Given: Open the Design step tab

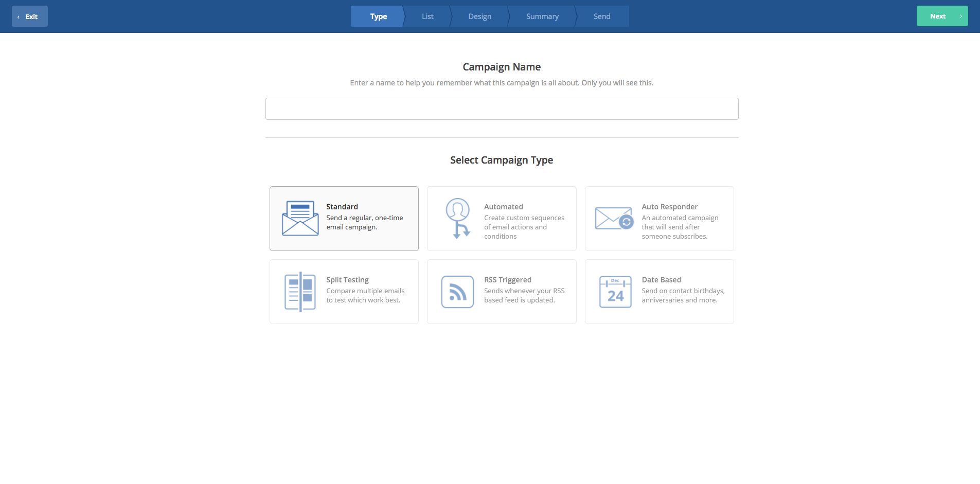Looking at the screenshot, I should (479, 16).
